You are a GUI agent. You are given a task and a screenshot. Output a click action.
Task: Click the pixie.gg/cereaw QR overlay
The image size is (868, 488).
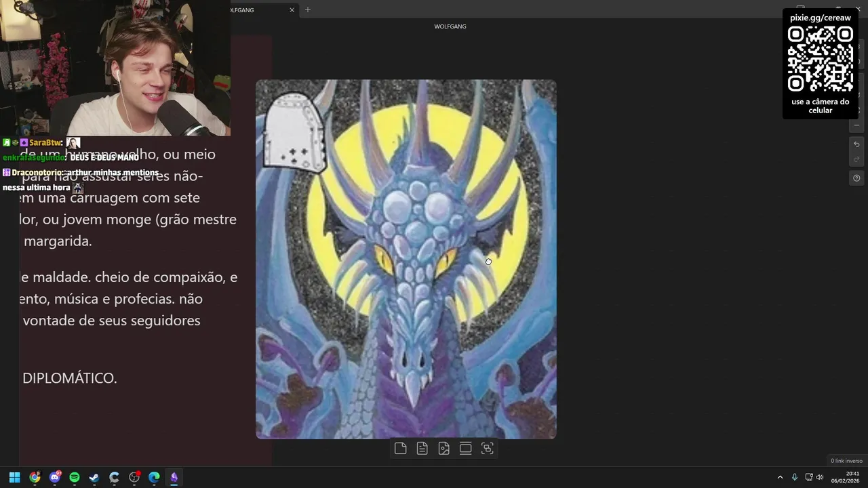coord(821,64)
